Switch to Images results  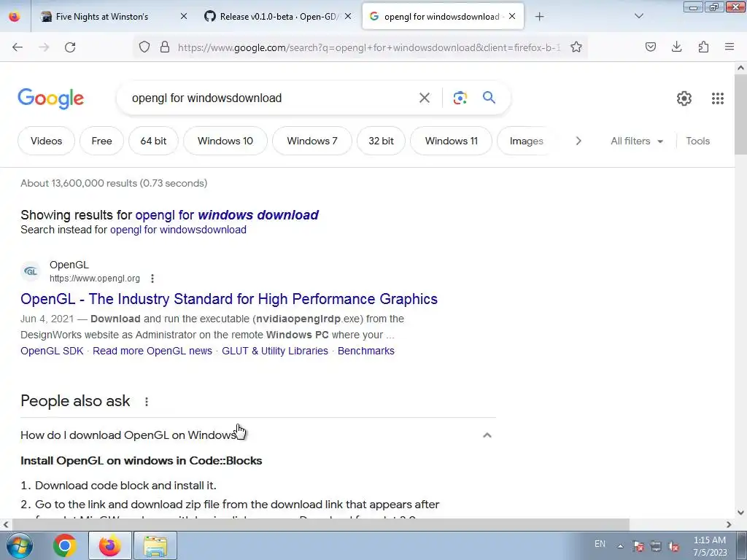526,141
